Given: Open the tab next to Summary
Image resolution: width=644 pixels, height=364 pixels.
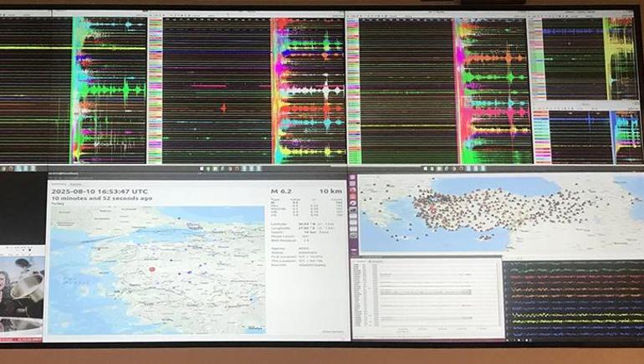Looking at the screenshot, I should [x=75, y=182].
